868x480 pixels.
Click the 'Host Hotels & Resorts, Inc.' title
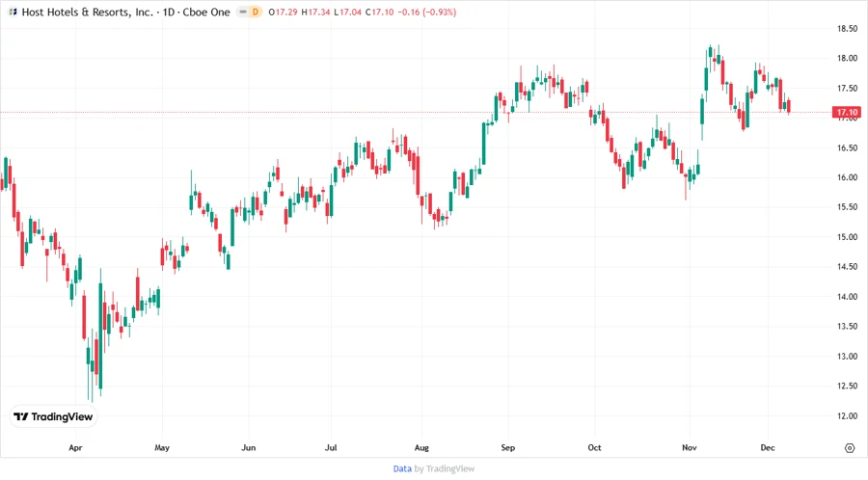click(x=87, y=12)
